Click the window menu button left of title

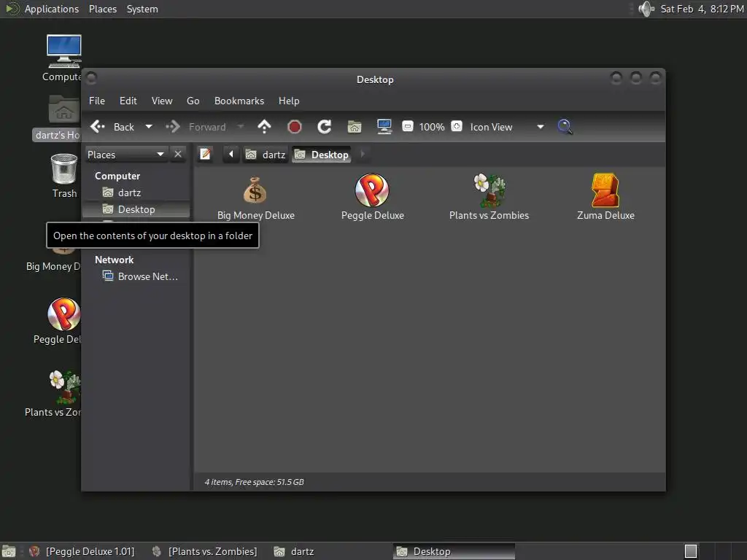click(91, 77)
